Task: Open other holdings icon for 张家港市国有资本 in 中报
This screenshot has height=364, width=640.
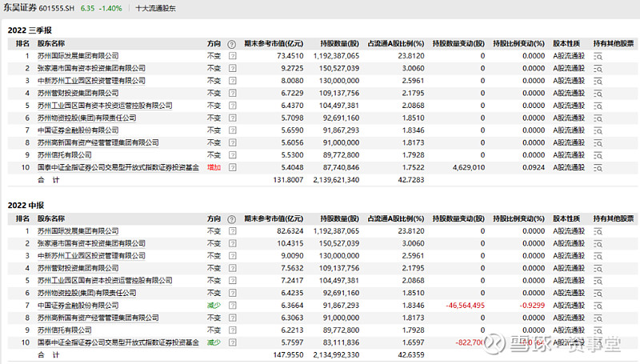Action: click(x=598, y=244)
